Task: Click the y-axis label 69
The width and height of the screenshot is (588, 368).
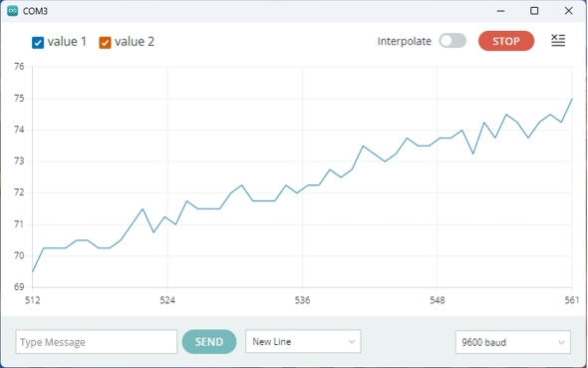Action: point(19,287)
